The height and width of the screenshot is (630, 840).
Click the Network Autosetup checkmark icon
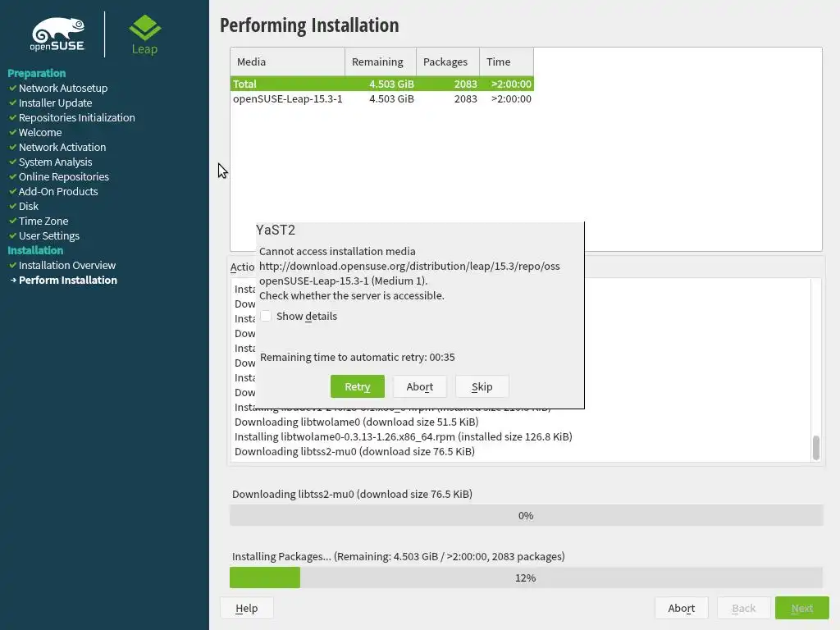point(13,88)
